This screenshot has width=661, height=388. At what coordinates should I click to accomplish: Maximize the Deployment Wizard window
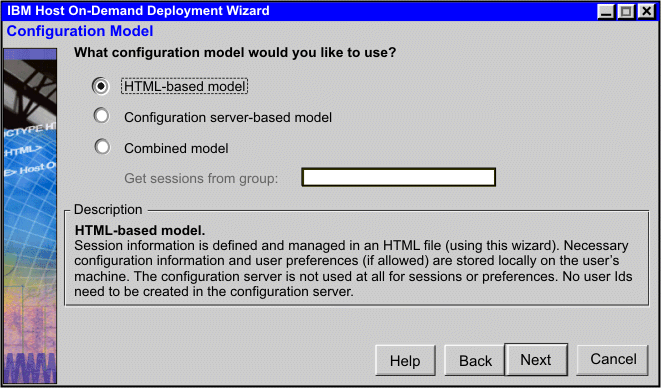coord(626,11)
